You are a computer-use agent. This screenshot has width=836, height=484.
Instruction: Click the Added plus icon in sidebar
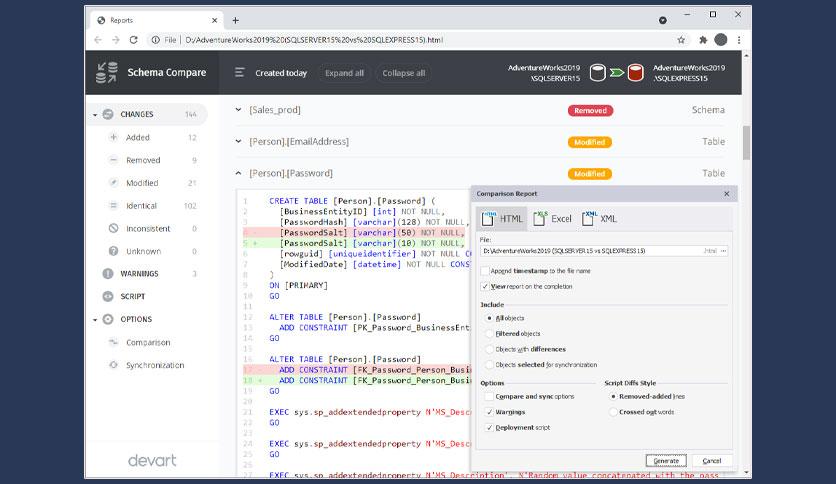pos(113,137)
